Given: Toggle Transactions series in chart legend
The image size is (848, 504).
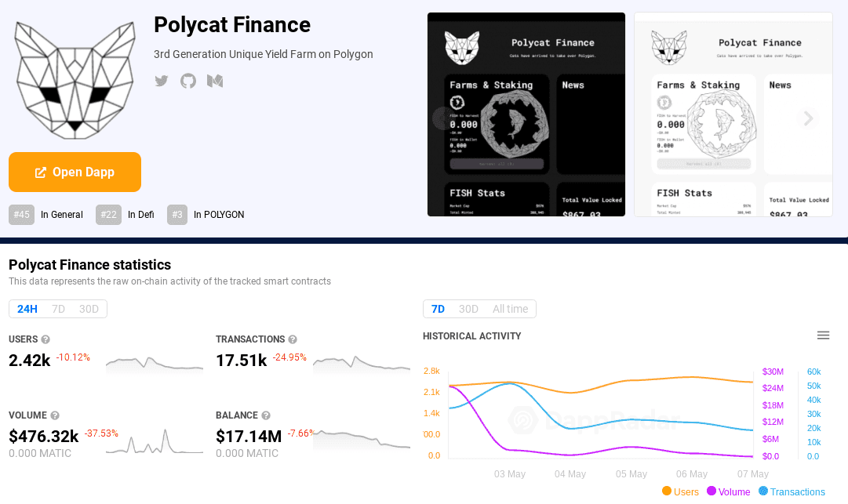Looking at the screenshot, I should 791,491.
